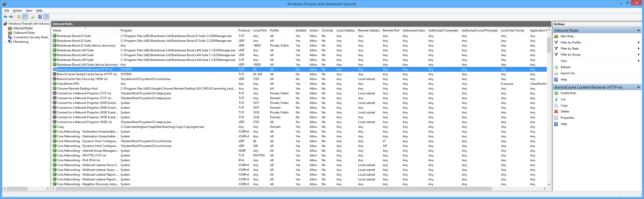Select BranchCache Hosted Cache Server (HTTP-In) rule
Viewport: 644px width, 199px height.
pyautogui.click(x=87, y=74)
